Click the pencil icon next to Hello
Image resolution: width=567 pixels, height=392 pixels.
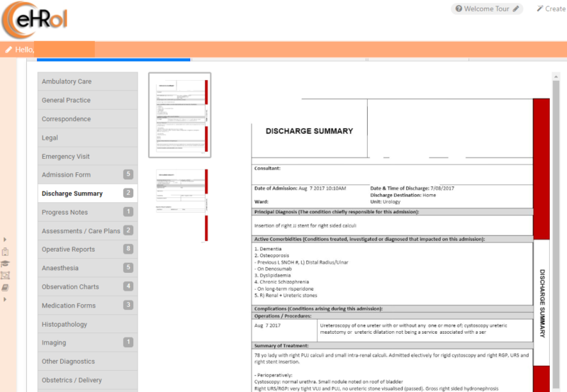[x=9, y=50]
